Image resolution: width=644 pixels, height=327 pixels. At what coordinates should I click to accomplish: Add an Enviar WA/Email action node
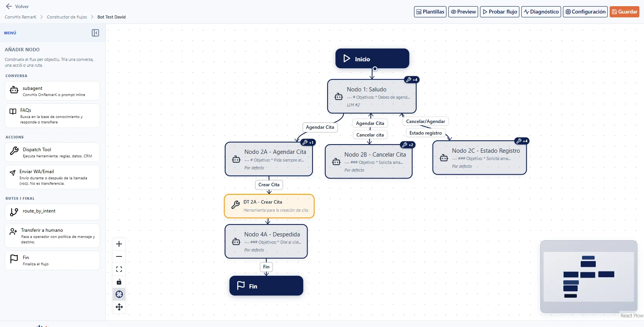(52, 177)
